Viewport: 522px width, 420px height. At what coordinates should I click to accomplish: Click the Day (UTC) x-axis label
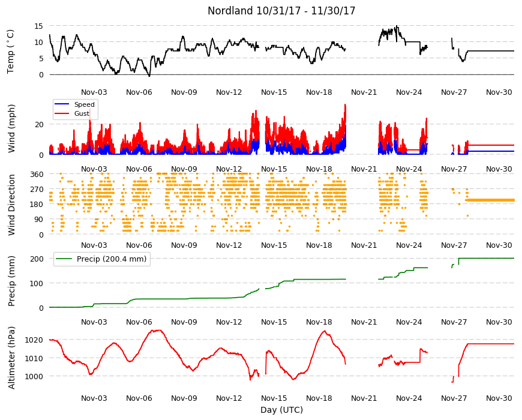coord(281,410)
